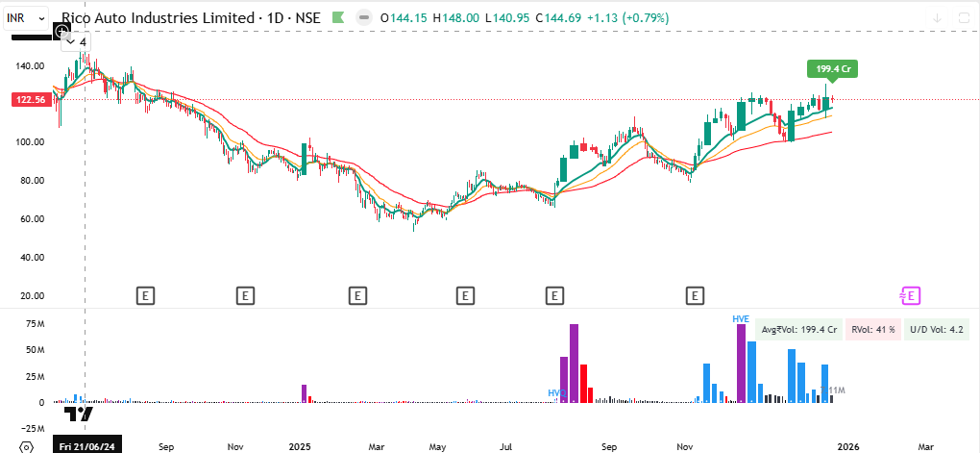This screenshot has width=980, height=453.
Task: Click the purple volume bar under the HVE label
Action: point(742,364)
